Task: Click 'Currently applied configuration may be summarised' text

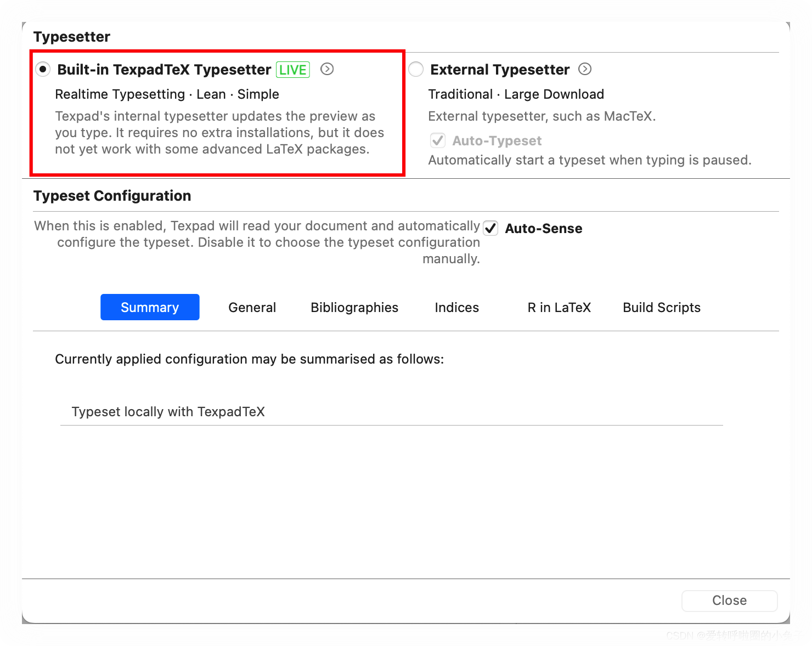Action: click(216, 359)
